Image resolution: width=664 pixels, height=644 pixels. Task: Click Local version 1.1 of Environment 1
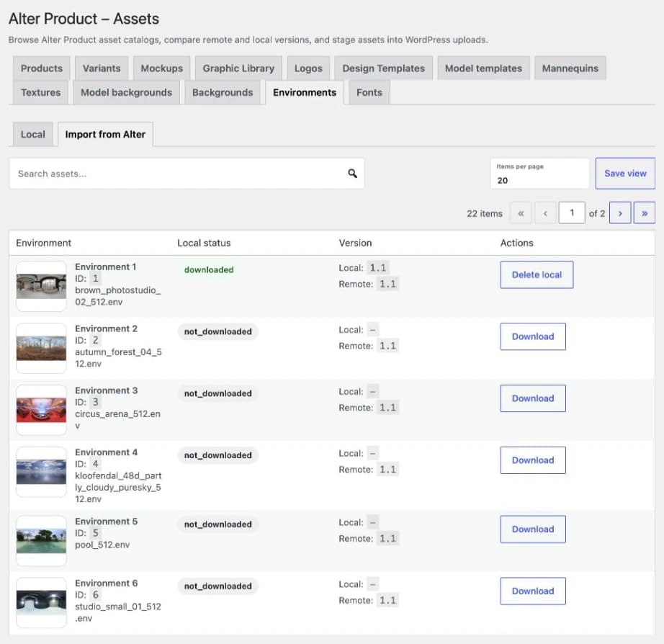378,268
